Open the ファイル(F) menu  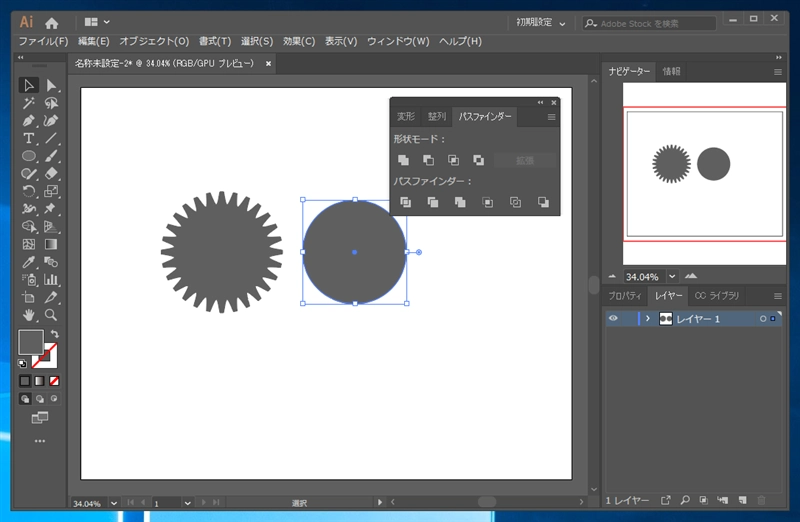[43, 41]
